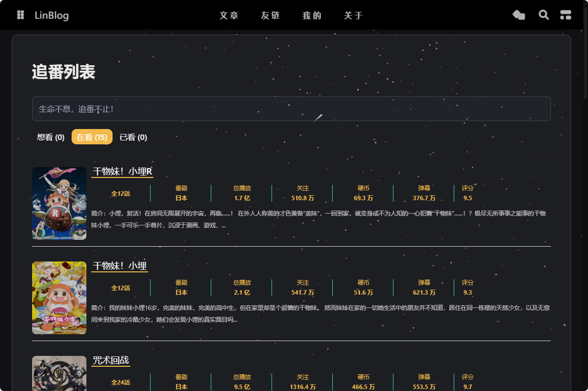Click the 干物妹！小埋 cover image
588x391 pixels.
(59, 298)
